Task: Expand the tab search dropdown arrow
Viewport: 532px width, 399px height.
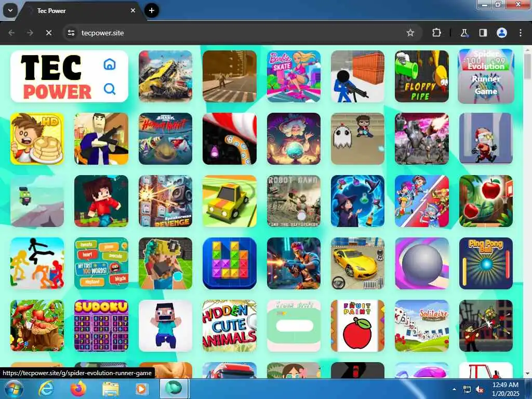Action: 10,10
